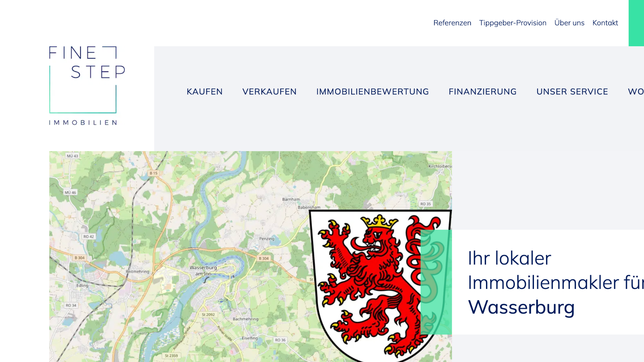Click the Über uns link
Viewport: 644px width, 362px height.
(x=569, y=23)
